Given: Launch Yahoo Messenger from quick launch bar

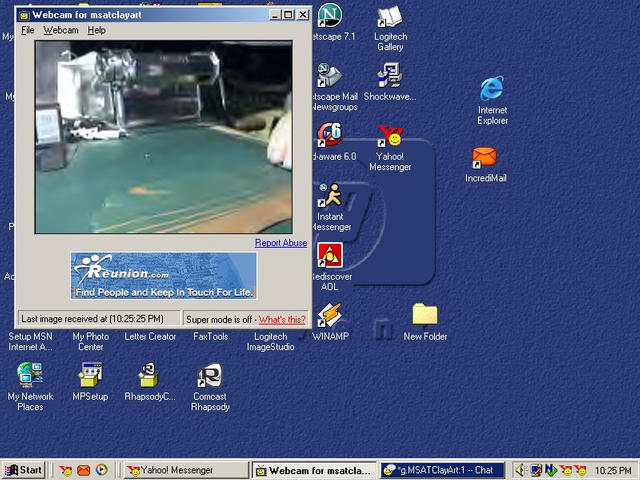Looking at the screenshot, I should (x=65, y=471).
